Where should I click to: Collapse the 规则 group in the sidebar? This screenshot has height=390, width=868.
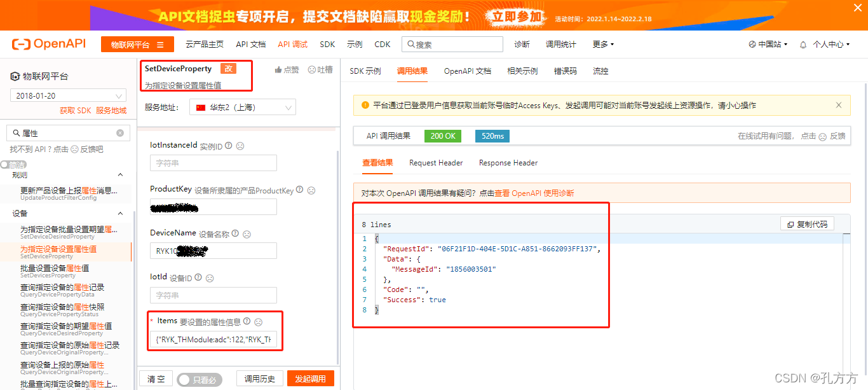point(120,175)
